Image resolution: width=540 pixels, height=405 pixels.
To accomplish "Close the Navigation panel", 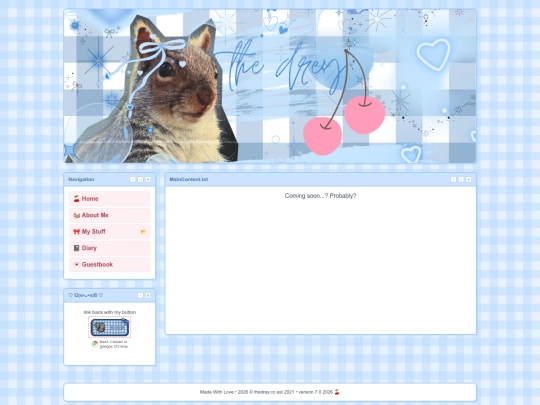I will (148, 179).
